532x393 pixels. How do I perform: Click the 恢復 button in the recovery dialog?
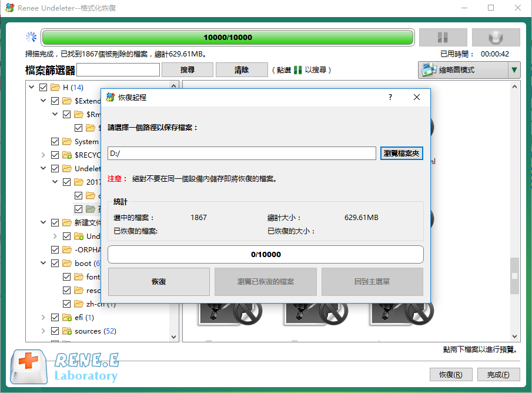(x=159, y=282)
